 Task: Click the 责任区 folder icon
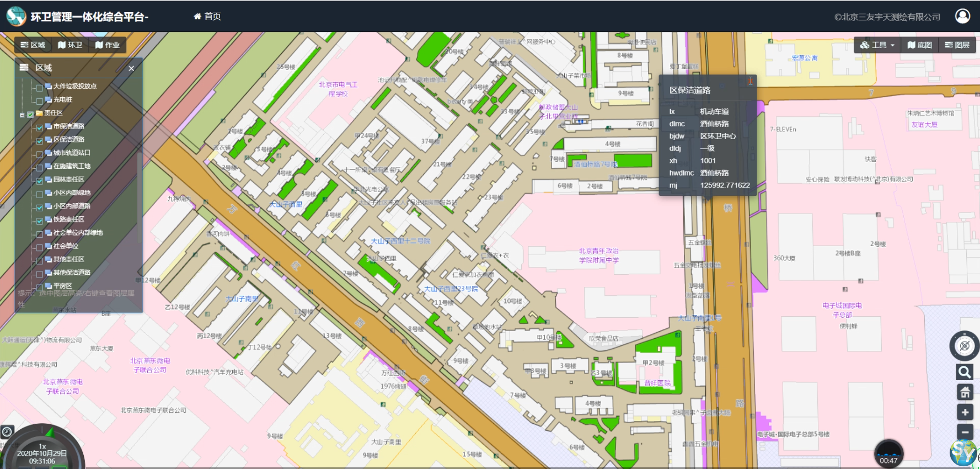coord(39,113)
